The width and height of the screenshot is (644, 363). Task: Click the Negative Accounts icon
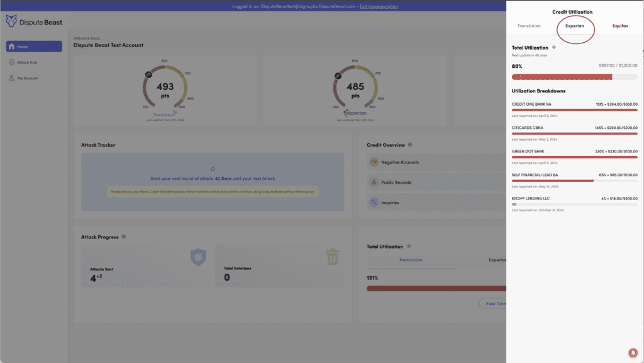click(x=374, y=162)
